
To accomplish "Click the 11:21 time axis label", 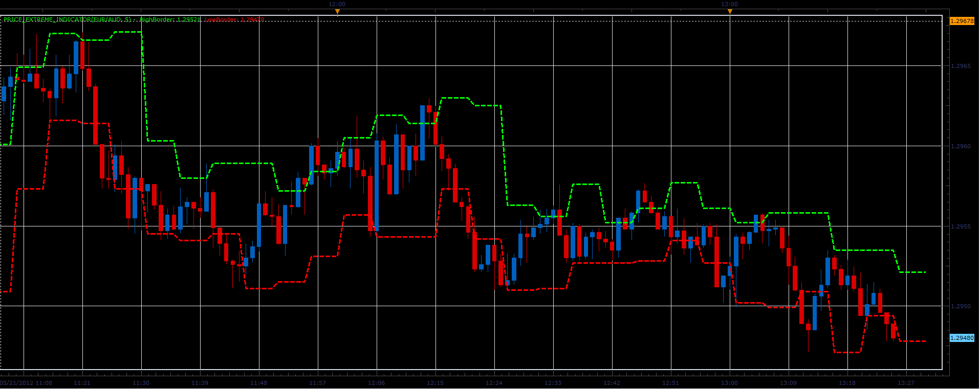I will point(82,383).
